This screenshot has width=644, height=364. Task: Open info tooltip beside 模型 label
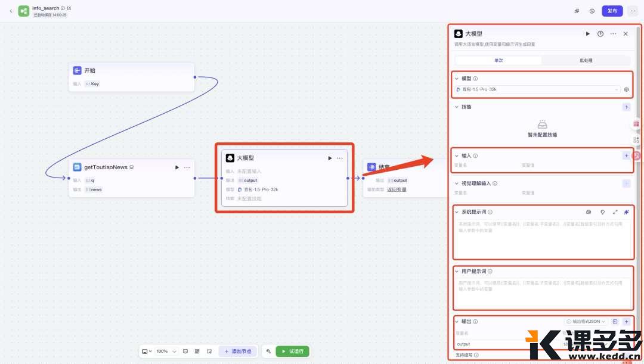click(475, 79)
